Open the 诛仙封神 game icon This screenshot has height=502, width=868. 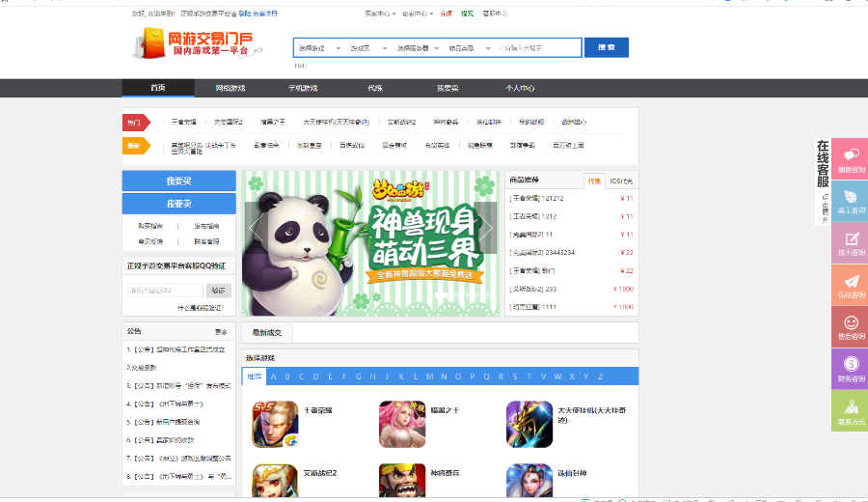coord(529,481)
